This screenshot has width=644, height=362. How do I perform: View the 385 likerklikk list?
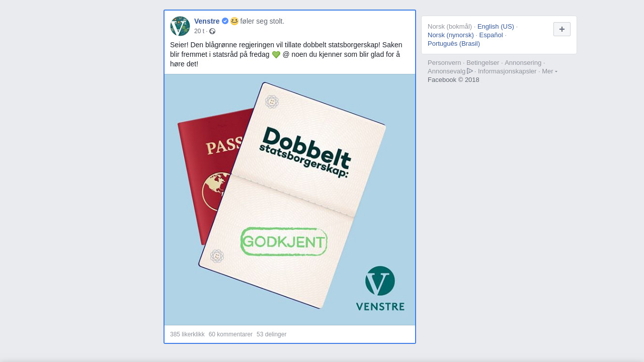tap(187, 334)
